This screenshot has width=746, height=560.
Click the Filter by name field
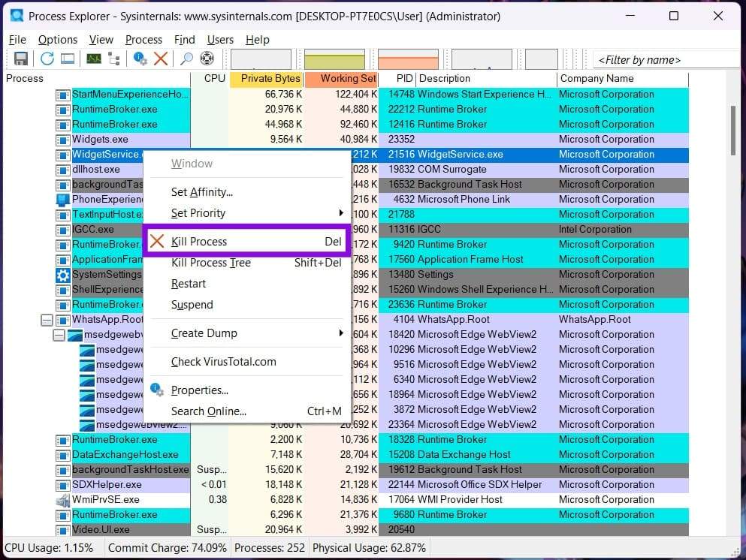(x=666, y=60)
